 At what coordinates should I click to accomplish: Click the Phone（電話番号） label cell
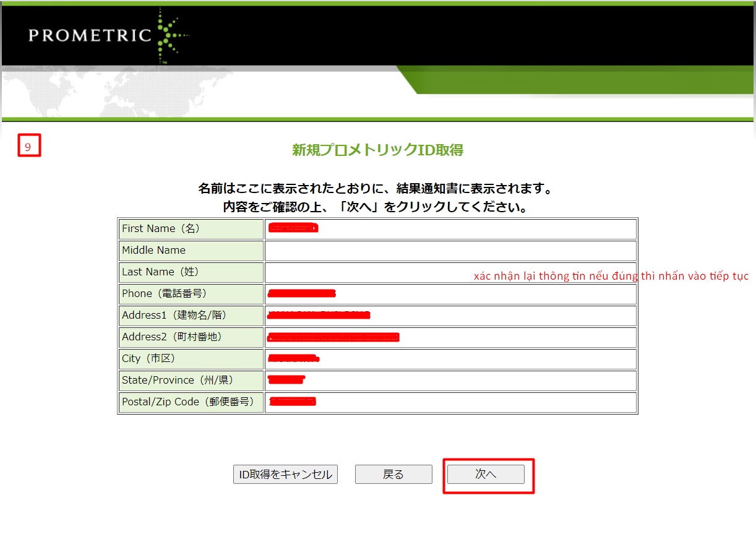coord(191,294)
